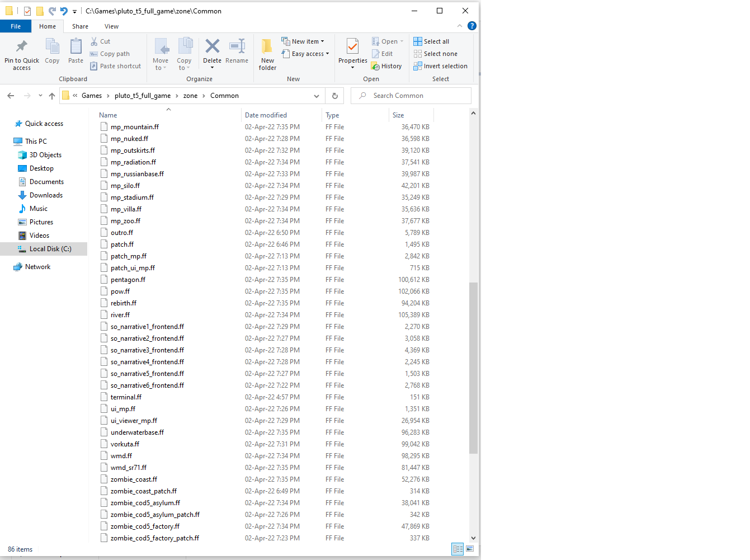Switch to the Home tab
This screenshot has height=560, width=750.
pos(48,26)
